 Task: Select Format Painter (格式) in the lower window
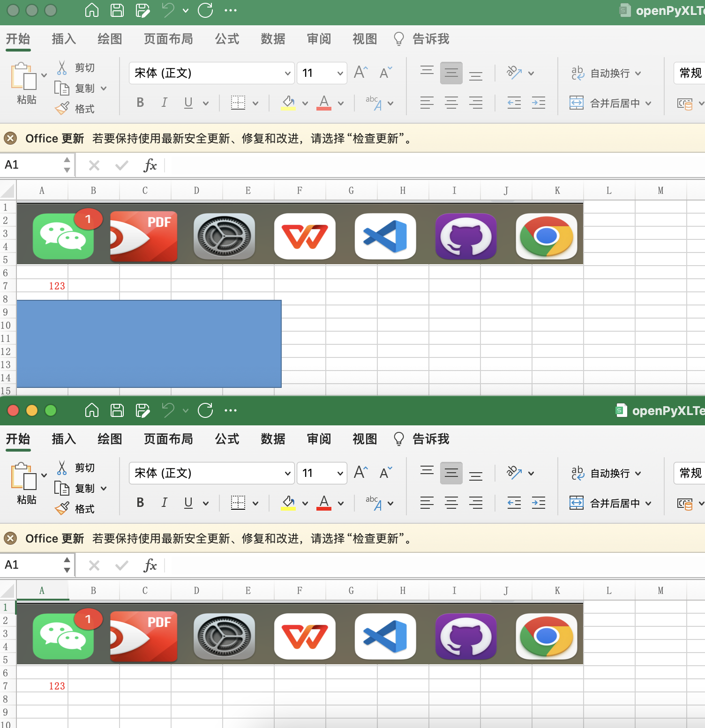(75, 509)
